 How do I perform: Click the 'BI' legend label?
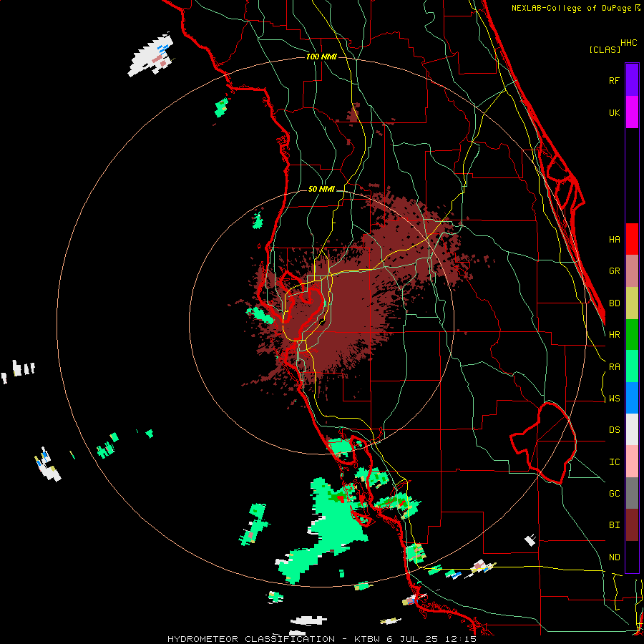pos(614,525)
